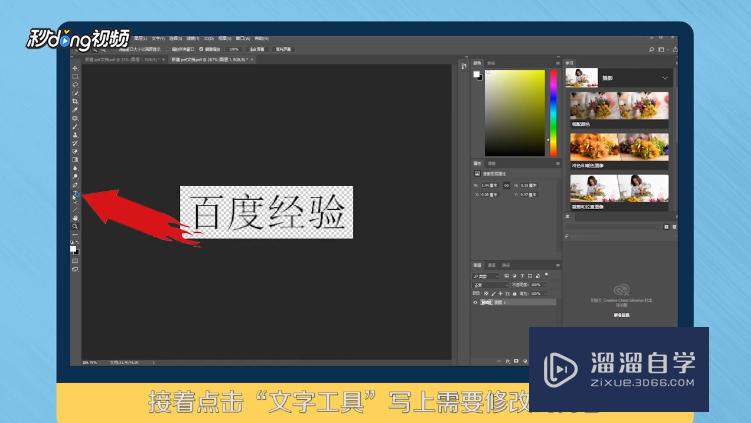Open the layer filter type dropdown
Screen dimensions: 751x423
(x=486, y=276)
